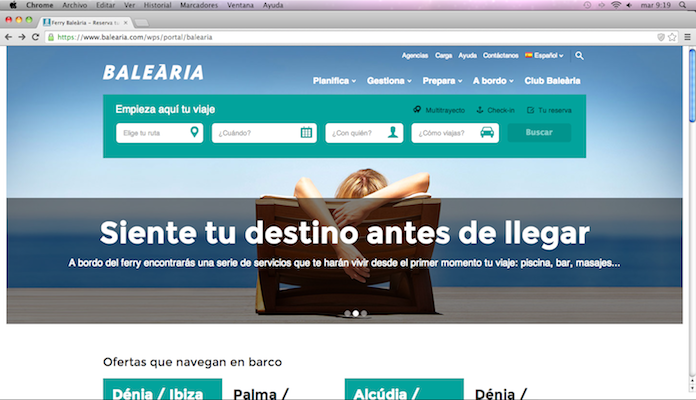Click the Wi-Fi status icon
Viewport: 696px width, 400px height.
[616, 5]
